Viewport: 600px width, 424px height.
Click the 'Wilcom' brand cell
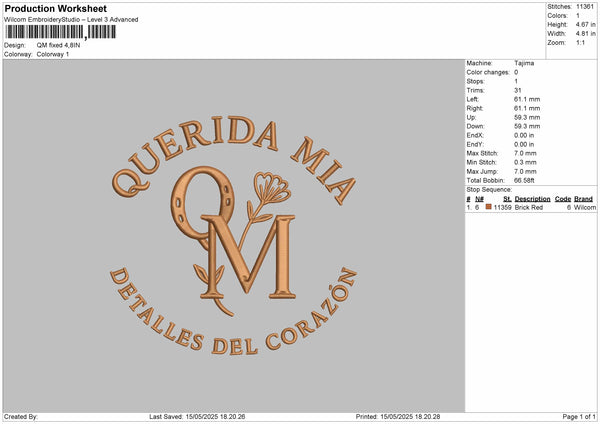(585, 207)
